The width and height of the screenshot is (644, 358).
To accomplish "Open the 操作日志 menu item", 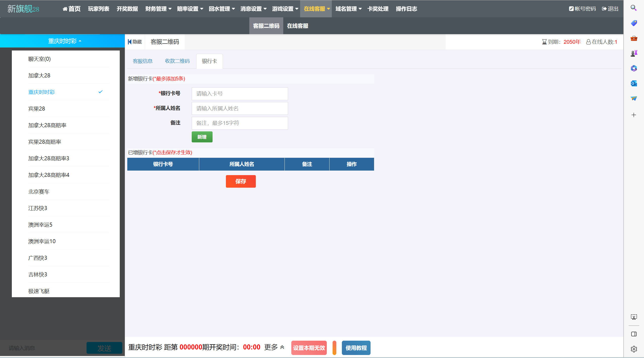I will [407, 9].
